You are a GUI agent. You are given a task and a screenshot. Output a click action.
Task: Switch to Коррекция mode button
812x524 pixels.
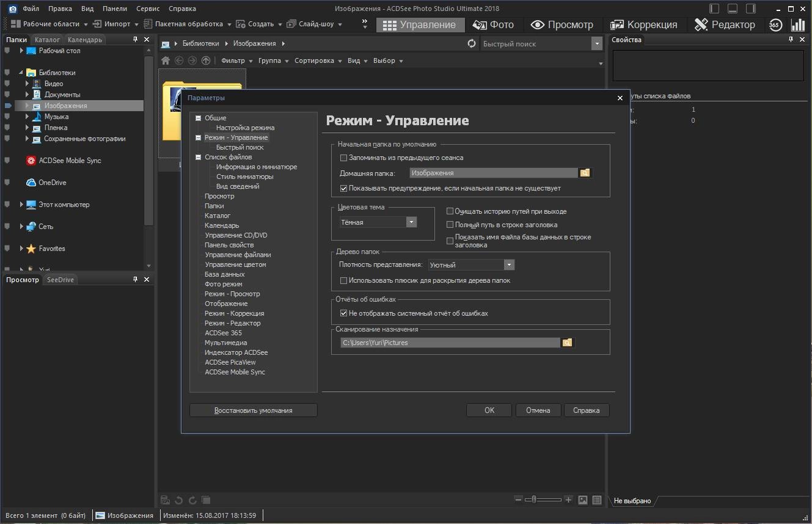pos(645,24)
